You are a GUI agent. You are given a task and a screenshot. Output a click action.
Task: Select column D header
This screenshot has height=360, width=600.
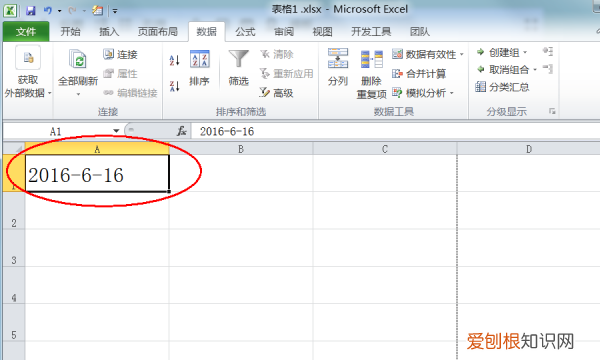(528, 149)
